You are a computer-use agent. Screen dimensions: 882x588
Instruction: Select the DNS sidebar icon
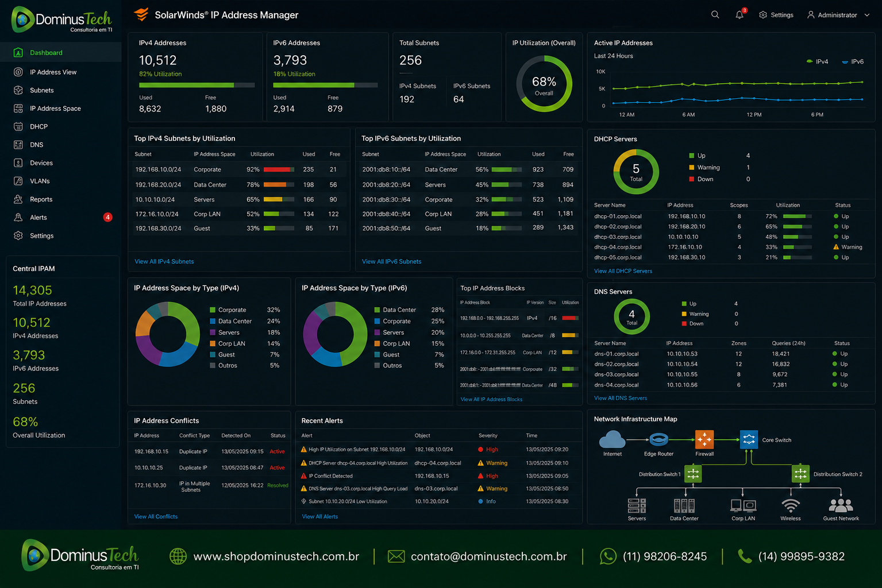pyautogui.click(x=18, y=145)
